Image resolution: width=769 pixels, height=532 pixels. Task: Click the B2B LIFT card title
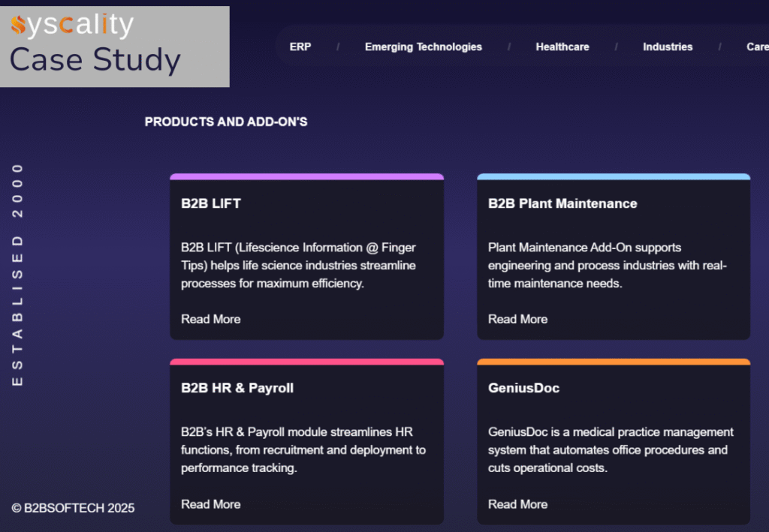pyautogui.click(x=210, y=203)
